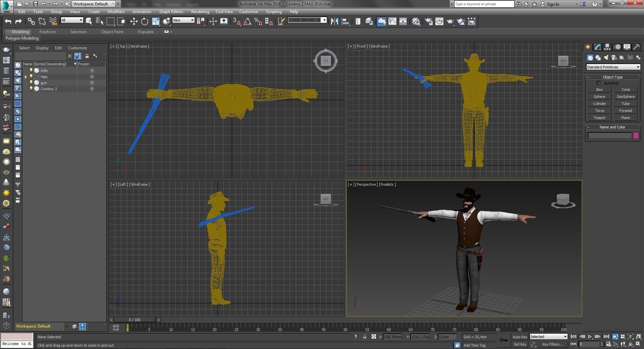Open Standard Primitives dropdown

pyautogui.click(x=613, y=67)
